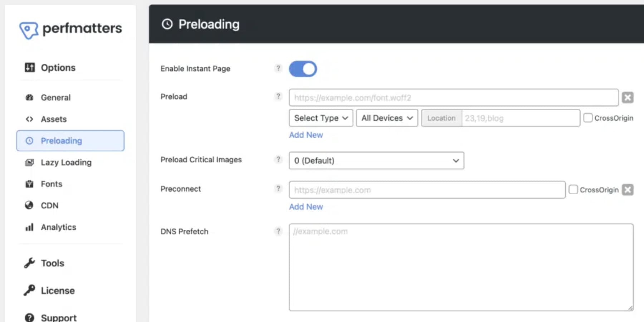
Task: Remove the Preload entry with the X button
Action: pos(628,97)
